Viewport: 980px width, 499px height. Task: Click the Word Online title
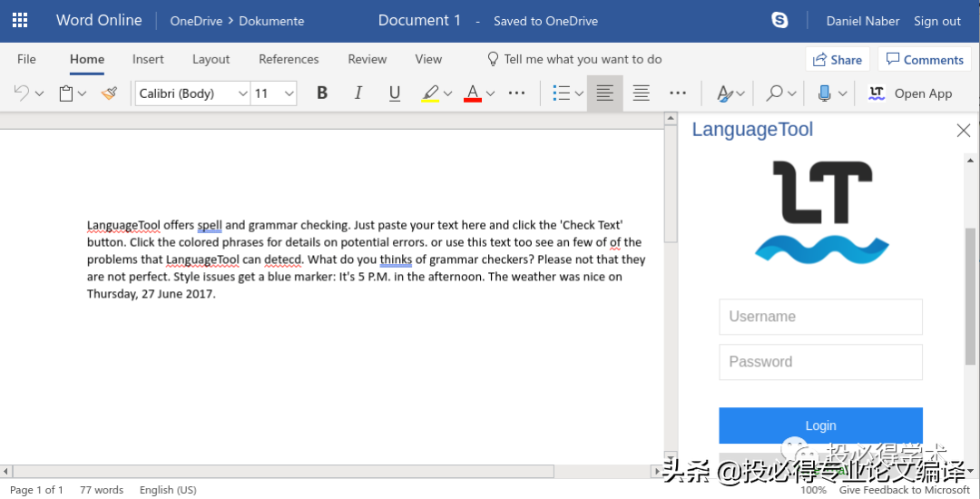(99, 20)
